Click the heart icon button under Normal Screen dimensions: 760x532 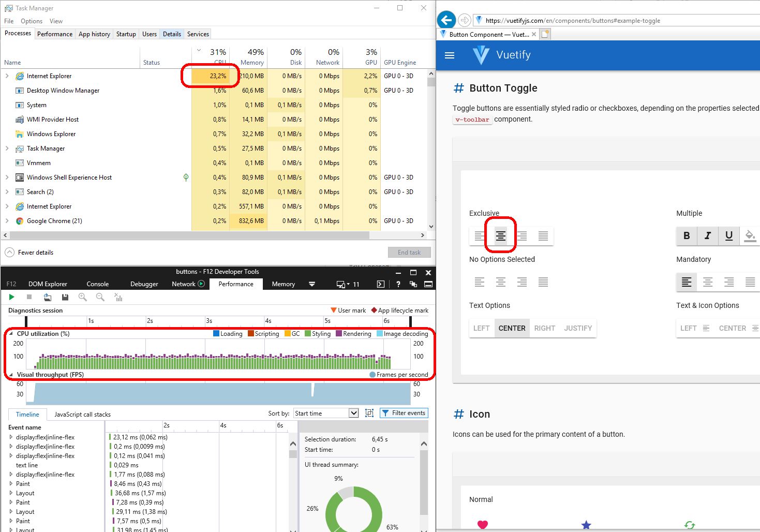[482, 524]
